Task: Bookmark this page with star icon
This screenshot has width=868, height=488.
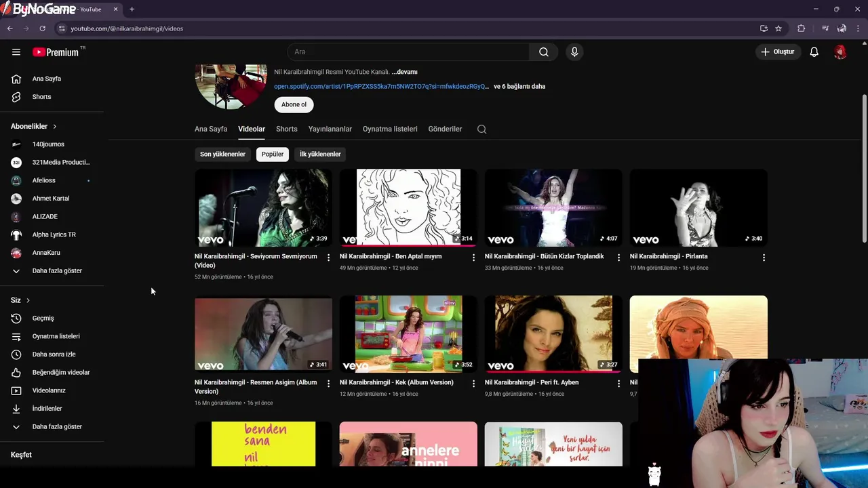Action: point(778,28)
